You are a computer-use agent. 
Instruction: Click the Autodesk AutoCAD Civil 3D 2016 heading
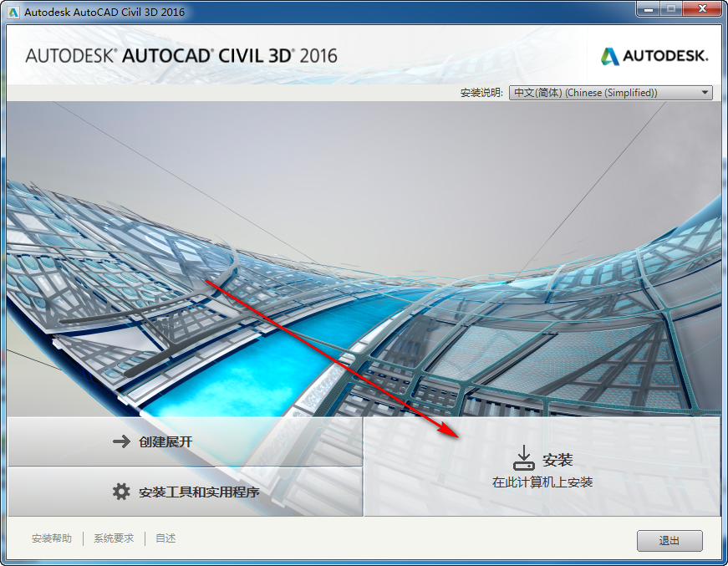tap(181, 56)
